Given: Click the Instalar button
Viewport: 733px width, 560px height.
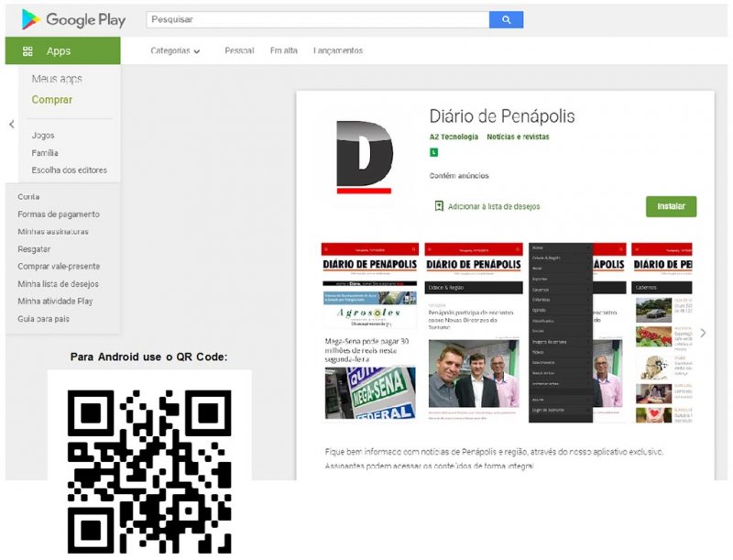Looking at the screenshot, I should click(x=671, y=206).
